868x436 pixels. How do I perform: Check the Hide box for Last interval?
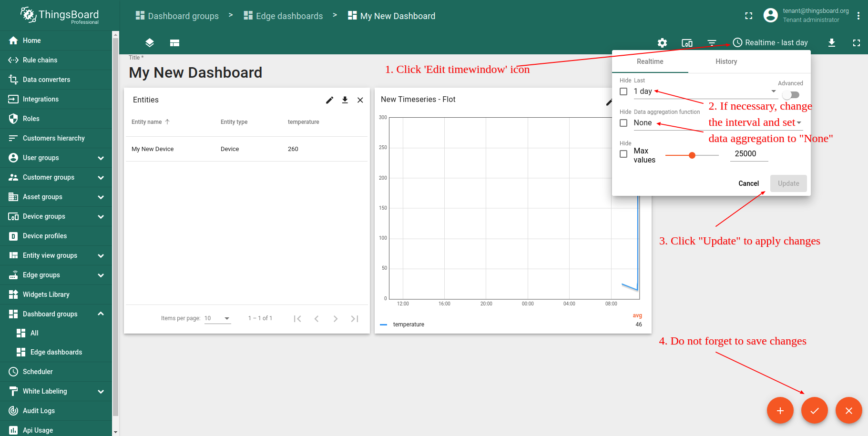pos(623,91)
